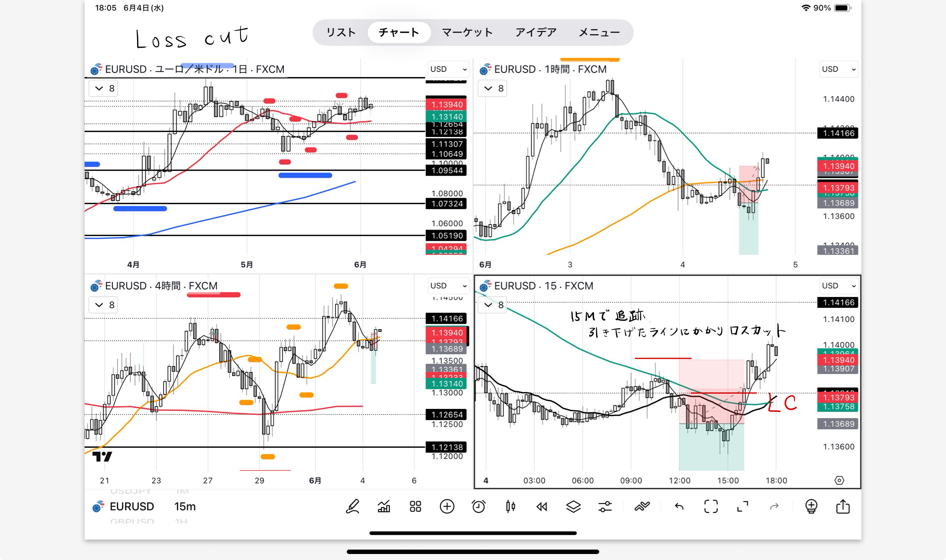Tap the add symbol plus circle icon

point(447,506)
